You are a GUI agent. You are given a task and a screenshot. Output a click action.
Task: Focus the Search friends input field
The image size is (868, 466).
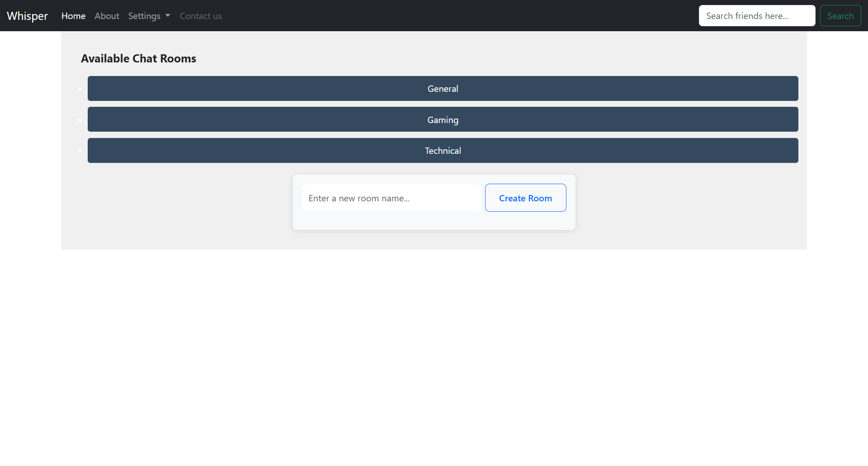tap(757, 16)
